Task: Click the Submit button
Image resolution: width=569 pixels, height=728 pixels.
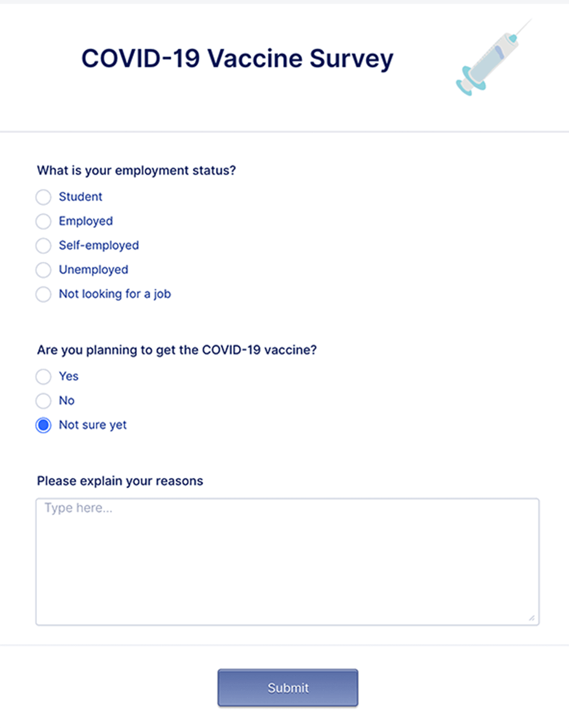Action: 288,688
